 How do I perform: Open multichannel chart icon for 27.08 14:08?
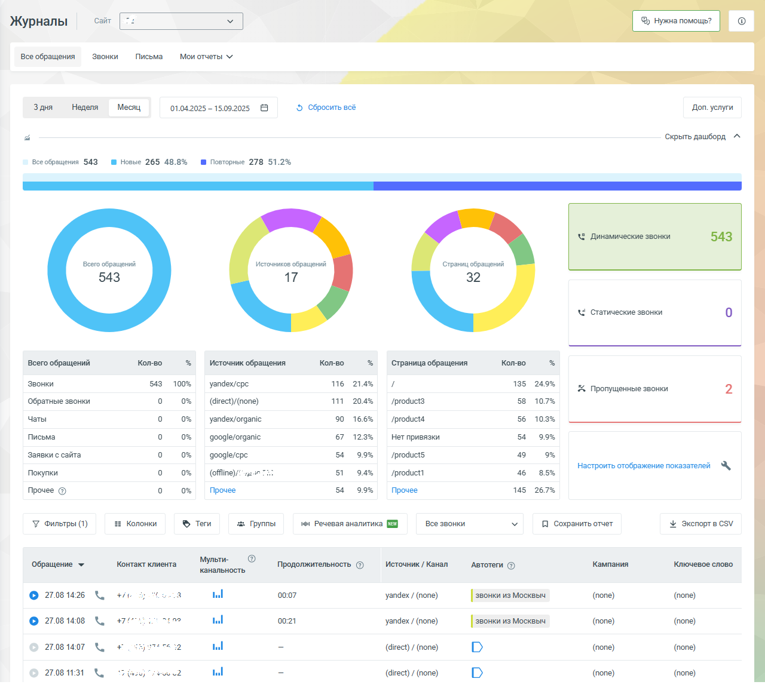[218, 620]
